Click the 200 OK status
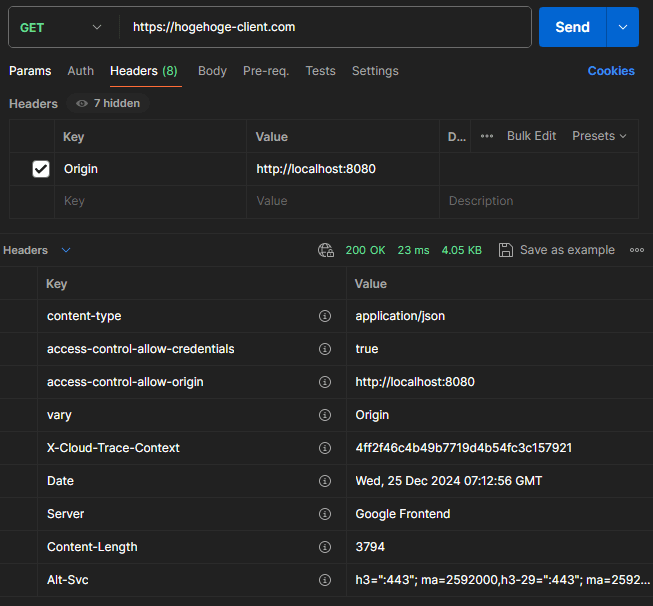Image resolution: width=653 pixels, height=606 pixels. pos(365,250)
